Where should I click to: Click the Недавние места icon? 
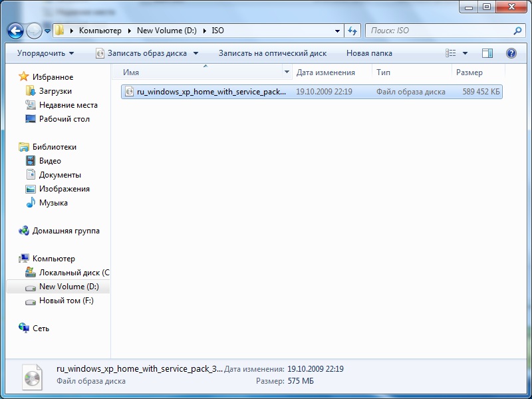coord(31,105)
